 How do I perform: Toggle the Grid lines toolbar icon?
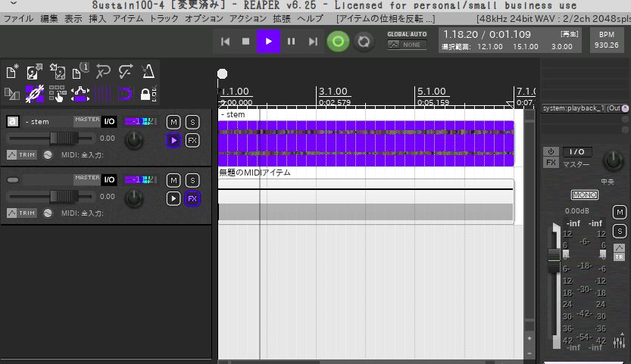(103, 94)
